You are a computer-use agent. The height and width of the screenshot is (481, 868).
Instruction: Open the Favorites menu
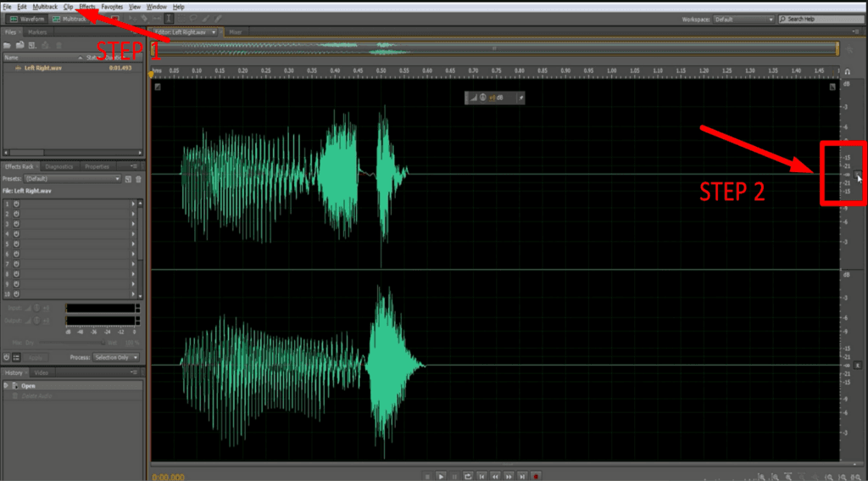point(113,7)
